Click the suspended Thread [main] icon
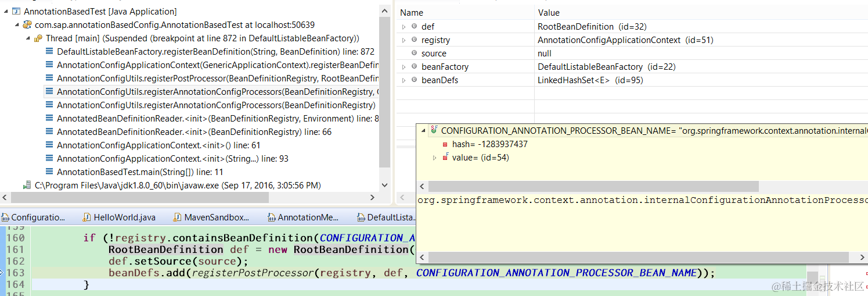 click(38, 38)
